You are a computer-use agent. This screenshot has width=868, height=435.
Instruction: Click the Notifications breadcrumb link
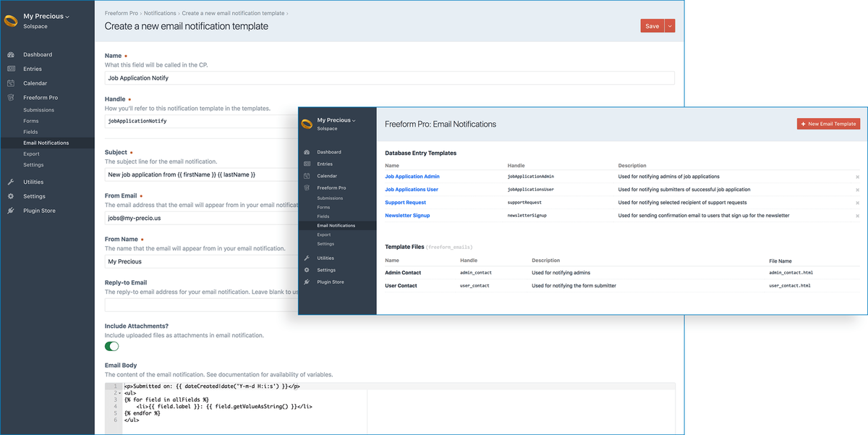[x=159, y=13]
